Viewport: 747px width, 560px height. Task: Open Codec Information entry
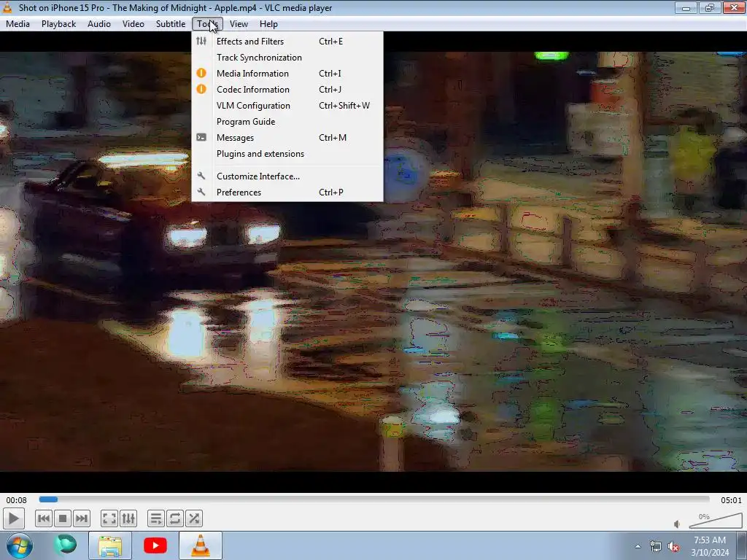pyautogui.click(x=287, y=90)
